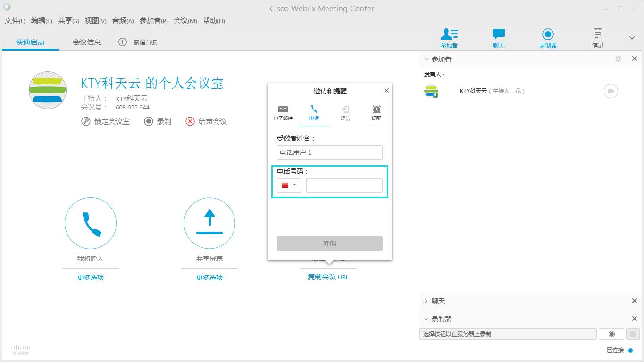
Task: Click the profile avatar thumbnail
Action: (48, 90)
